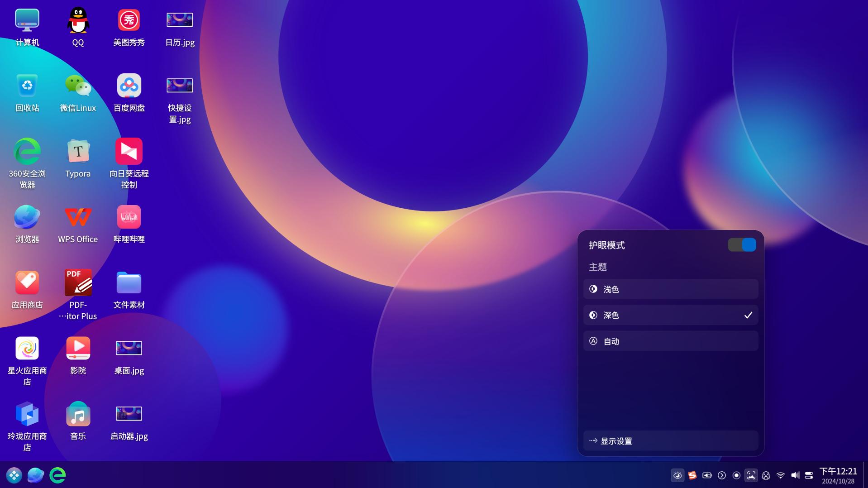
Task: Open the quick settings toggles tray icon
Action: pos(809,475)
